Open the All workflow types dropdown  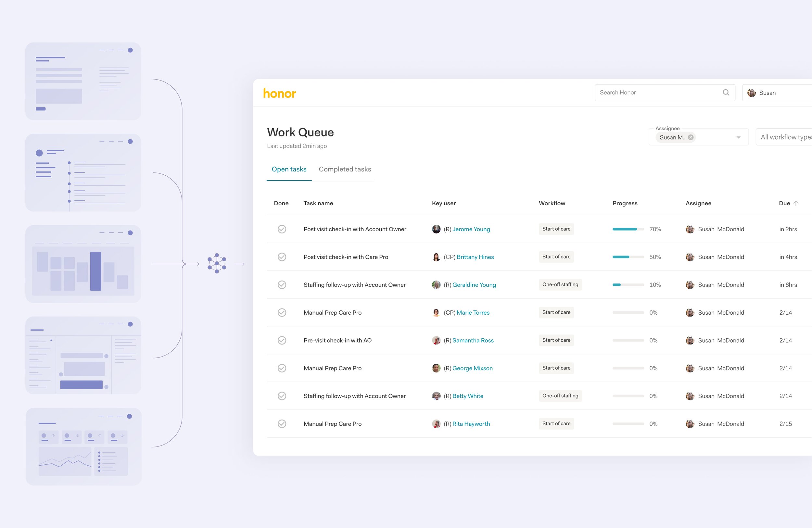[785, 137]
